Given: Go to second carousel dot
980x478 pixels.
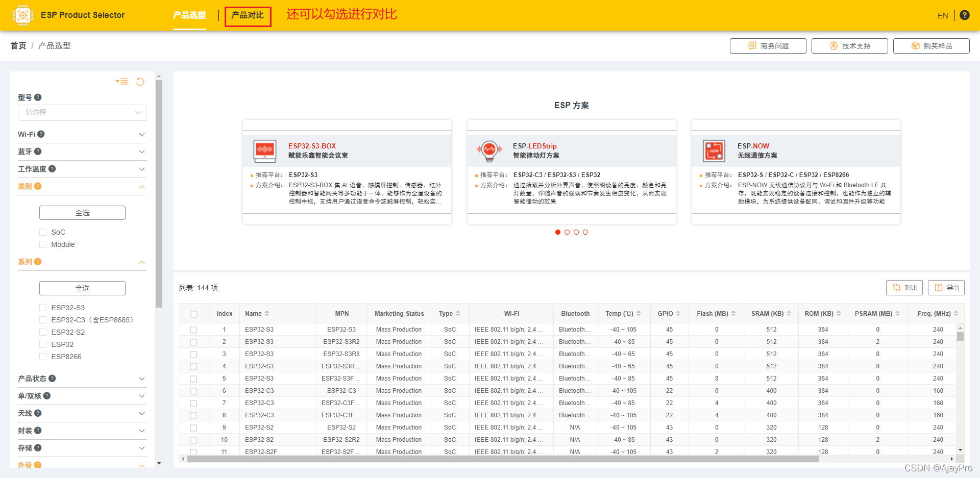Looking at the screenshot, I should 567,232.
